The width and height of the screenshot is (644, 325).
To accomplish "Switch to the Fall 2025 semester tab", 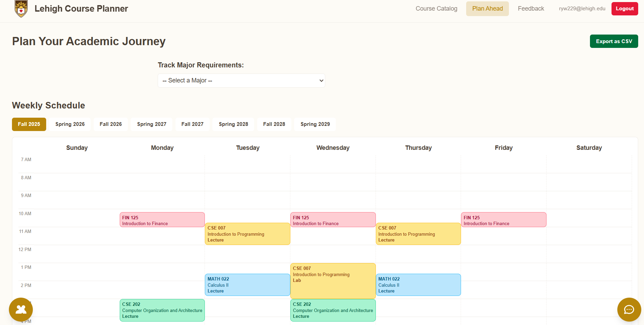I will point(29,124).
